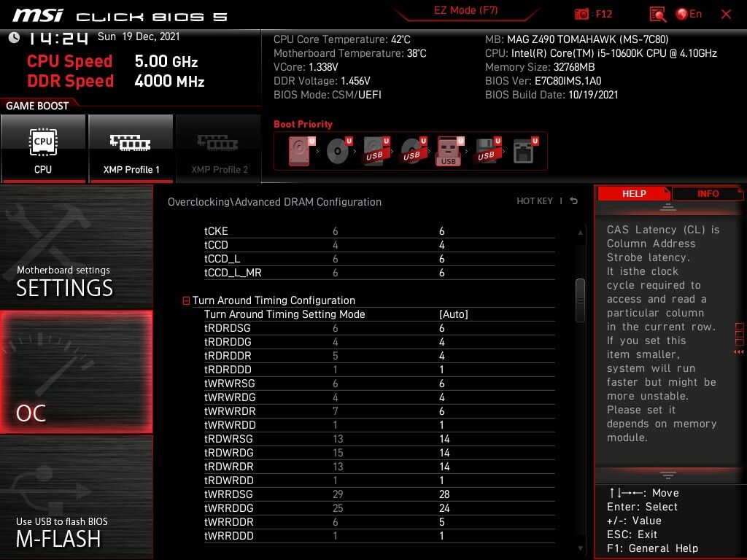The height and width of the screenshot is (560, 747).
Task: Click the Boot Priority heading
Action: pyautogui.click(x=303, y=124)
